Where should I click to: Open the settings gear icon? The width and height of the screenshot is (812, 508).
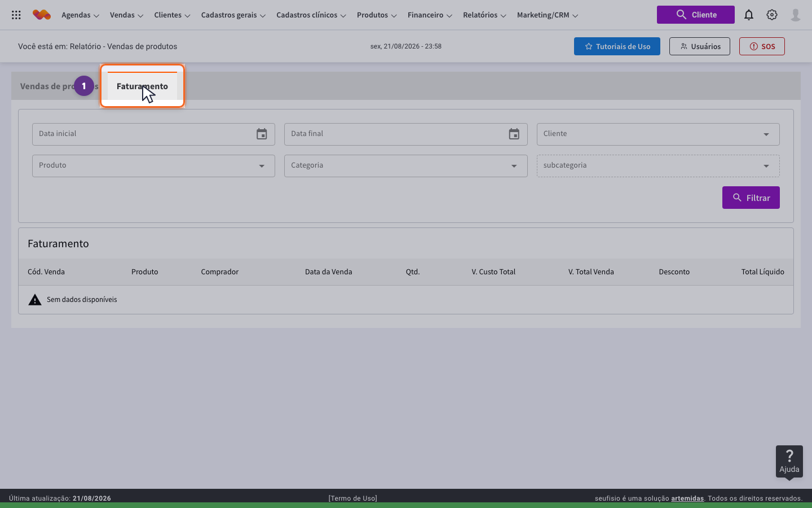pyautogui.click(x=772, y=15)
